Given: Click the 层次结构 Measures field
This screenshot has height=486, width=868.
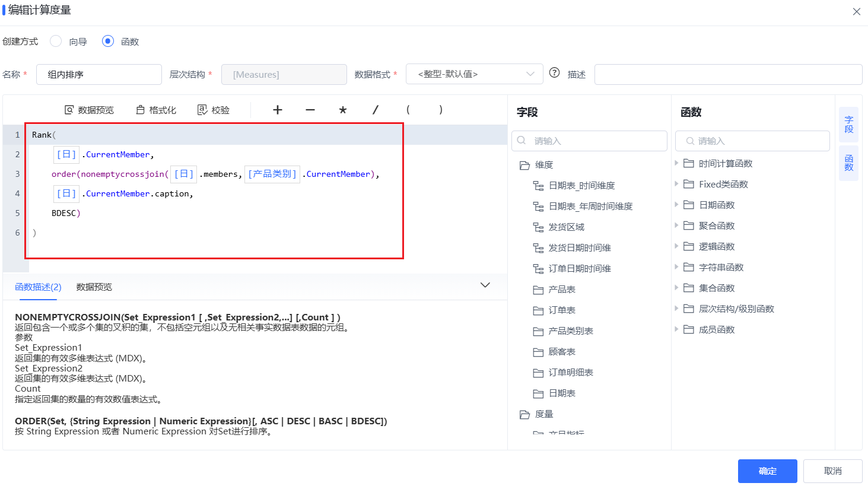Looking at the screenshot, I should coord(284,74).
